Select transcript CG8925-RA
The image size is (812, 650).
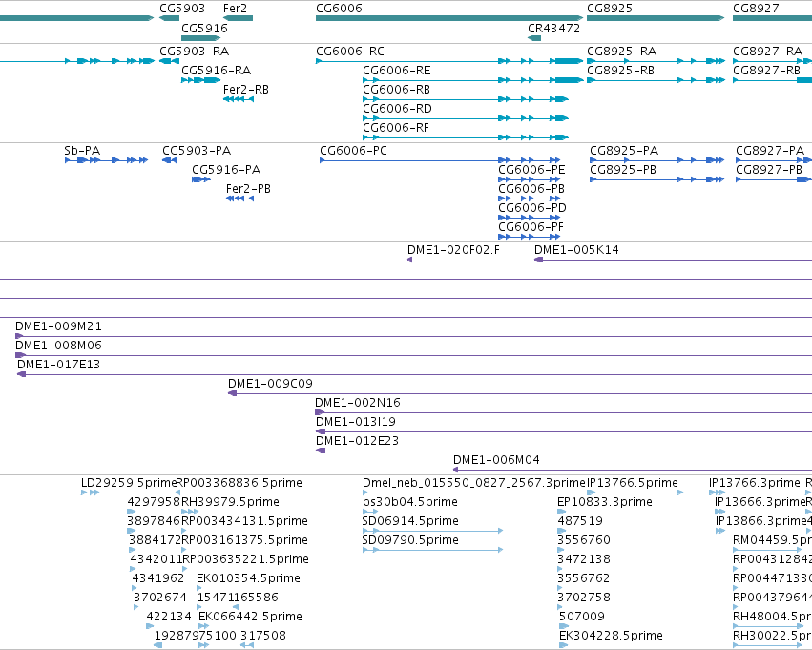tap(621, 52)
